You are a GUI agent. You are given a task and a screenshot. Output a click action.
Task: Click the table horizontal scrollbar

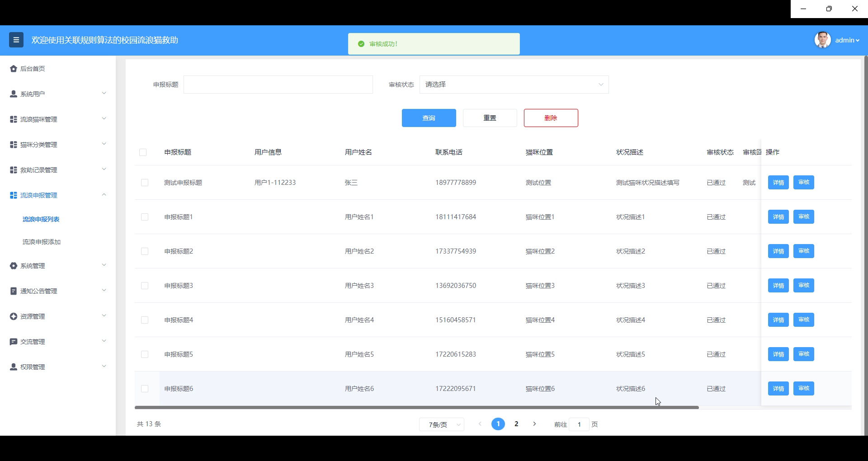(x=417, y=407)
